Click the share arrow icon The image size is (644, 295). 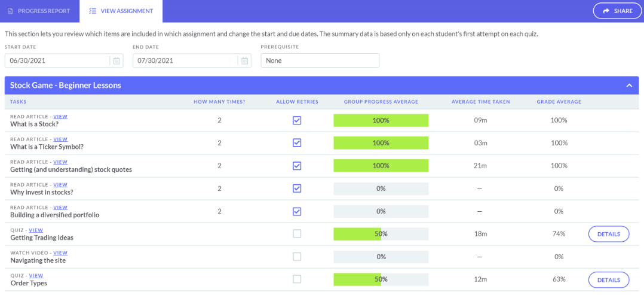[606, 11]
